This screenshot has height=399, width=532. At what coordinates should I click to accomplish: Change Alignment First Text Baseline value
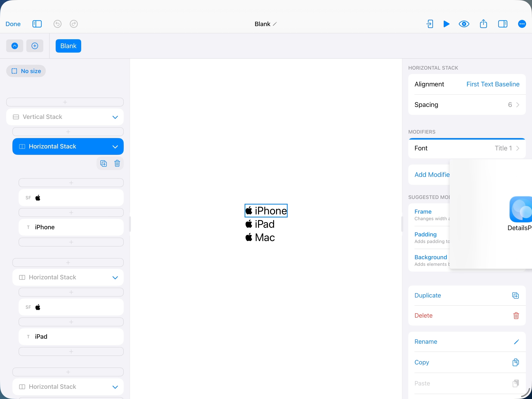pos(493,84)
